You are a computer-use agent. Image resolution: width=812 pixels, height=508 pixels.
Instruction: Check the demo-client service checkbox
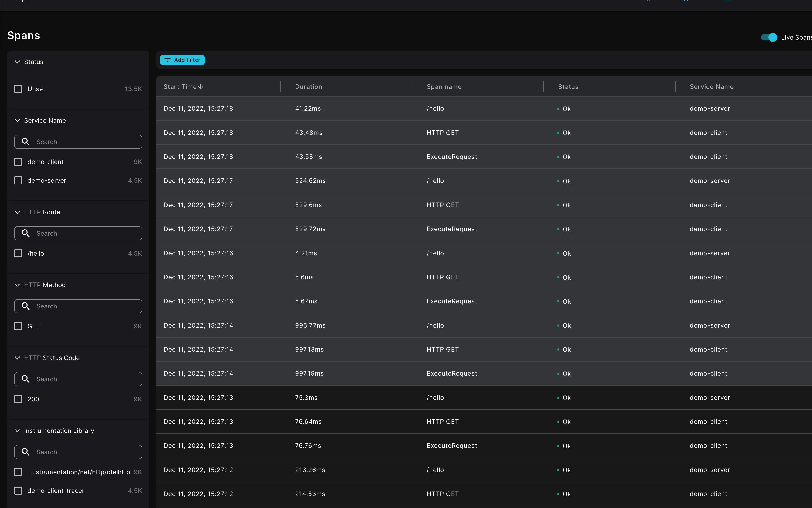(18, 162)
